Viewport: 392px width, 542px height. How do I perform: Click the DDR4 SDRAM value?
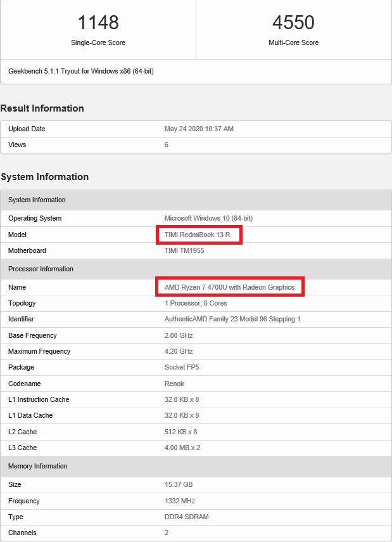click(187, 517)
